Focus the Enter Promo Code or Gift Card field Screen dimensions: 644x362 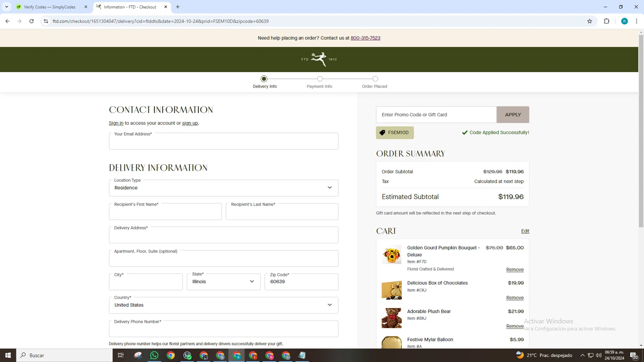click(x=436, y=115)
